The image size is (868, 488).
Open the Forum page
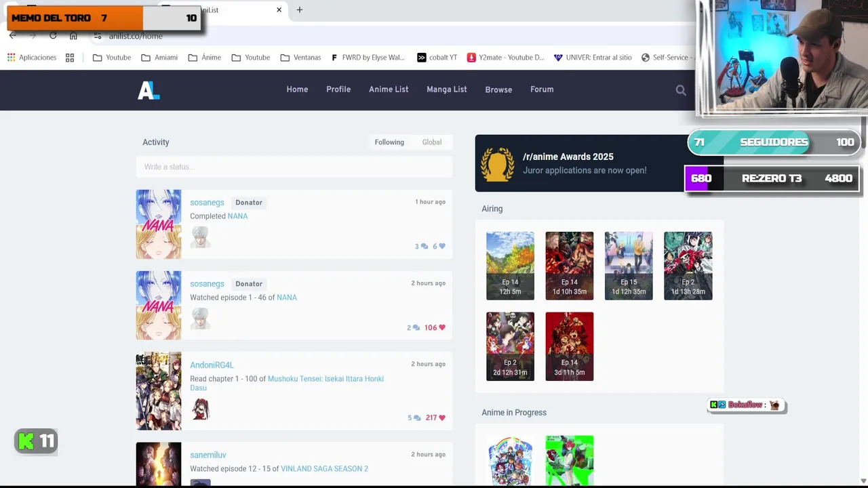pyautogui.click(x=542, y=89)
